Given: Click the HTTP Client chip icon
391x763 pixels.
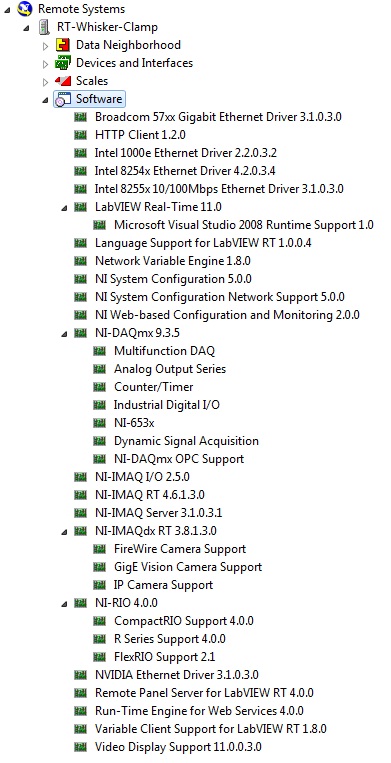Looking at the screenshot, I should pos(81,135).
